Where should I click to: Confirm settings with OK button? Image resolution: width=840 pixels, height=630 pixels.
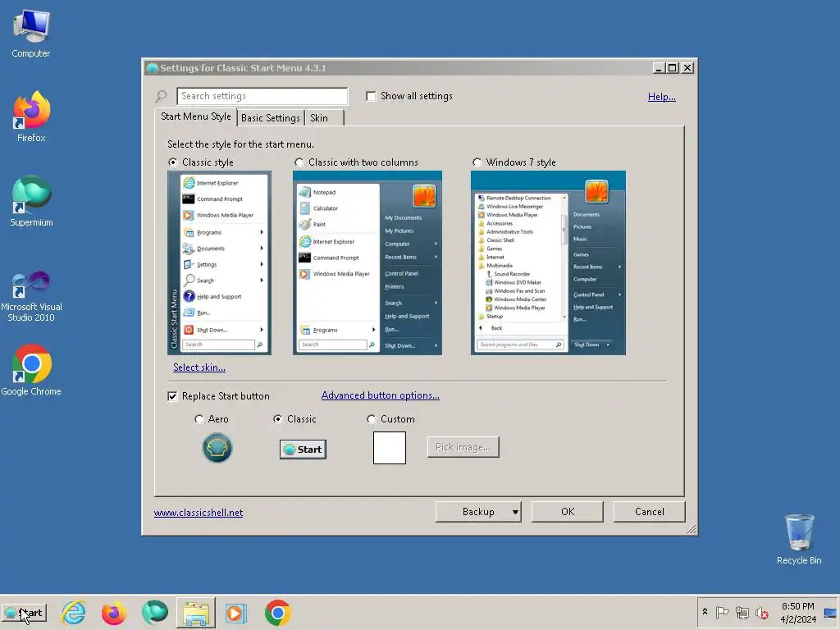coord(568,512)
